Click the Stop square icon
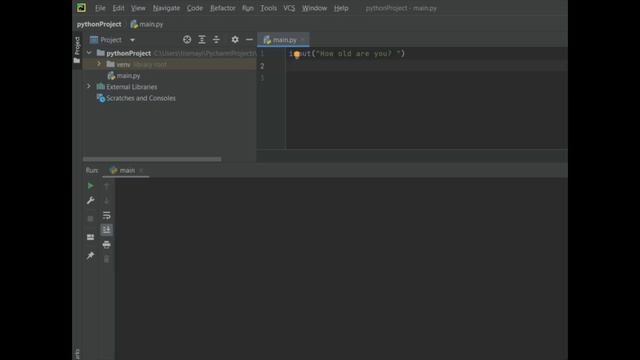 (90, 218)
